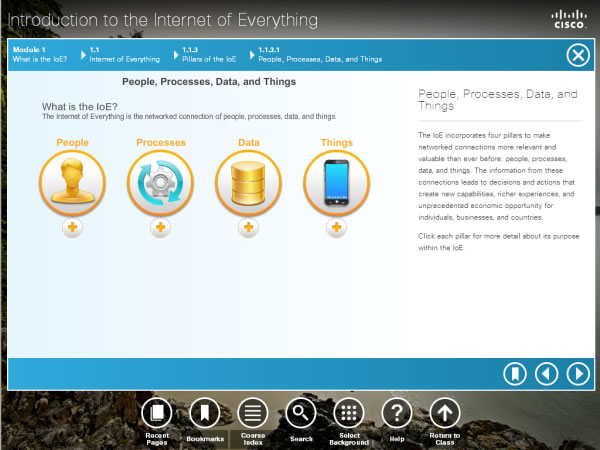Open 1.1.3 Pillars of the IoE breadcrumb
The width and height of the screenshot is (600, 450).
pyautogui.click(x=208, y=54)
